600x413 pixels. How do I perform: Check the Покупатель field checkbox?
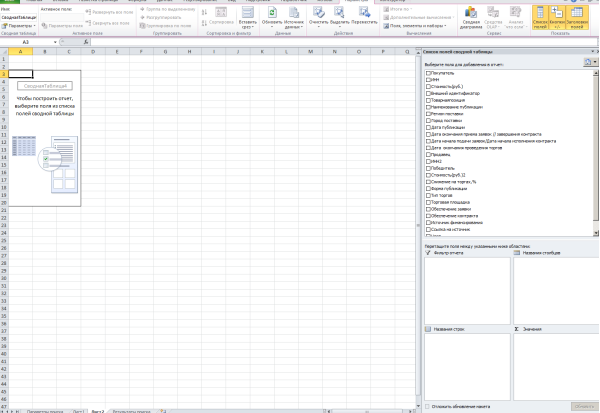(x=428, y=73)
